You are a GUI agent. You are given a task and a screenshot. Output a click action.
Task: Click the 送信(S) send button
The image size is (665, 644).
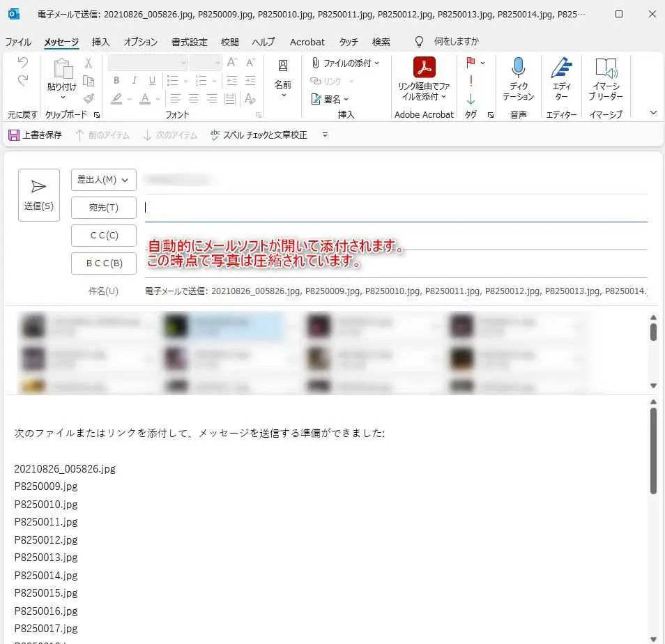(38, 194)
